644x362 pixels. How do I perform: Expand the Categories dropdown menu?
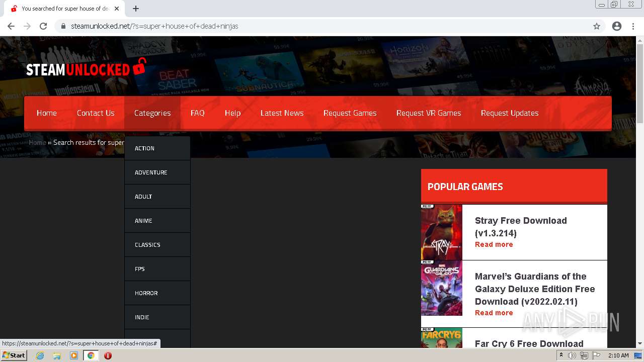(152, 113)
